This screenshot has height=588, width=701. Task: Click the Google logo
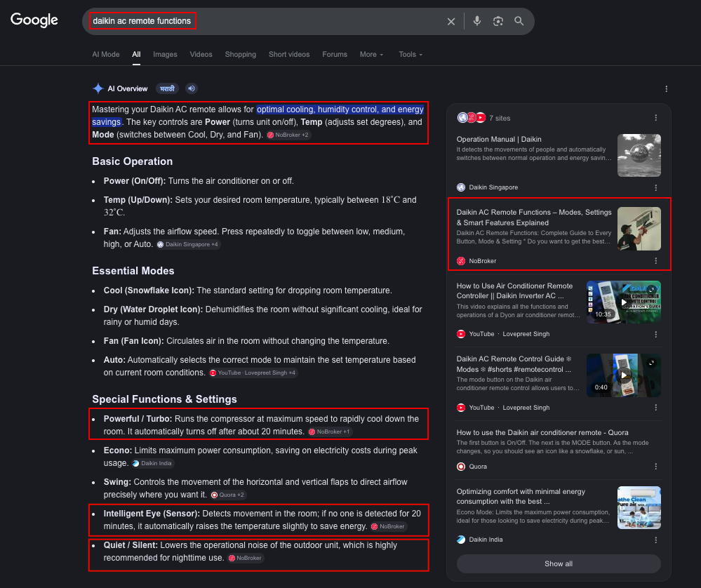click(34, 20)
